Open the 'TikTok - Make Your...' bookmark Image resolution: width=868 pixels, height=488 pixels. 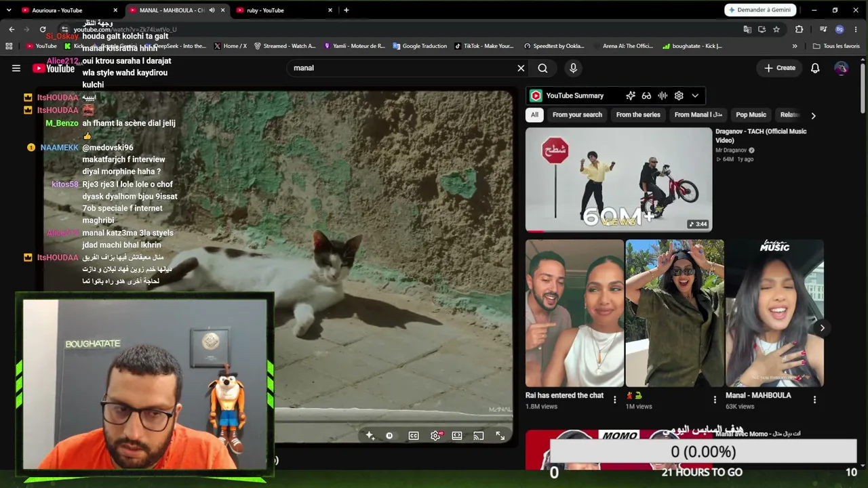(x=484, y=46)
